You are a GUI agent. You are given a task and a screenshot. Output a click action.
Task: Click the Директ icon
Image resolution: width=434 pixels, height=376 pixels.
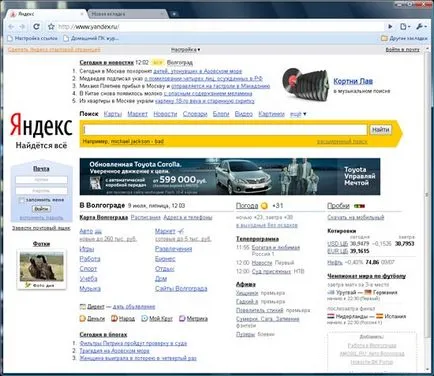(83, 307)
